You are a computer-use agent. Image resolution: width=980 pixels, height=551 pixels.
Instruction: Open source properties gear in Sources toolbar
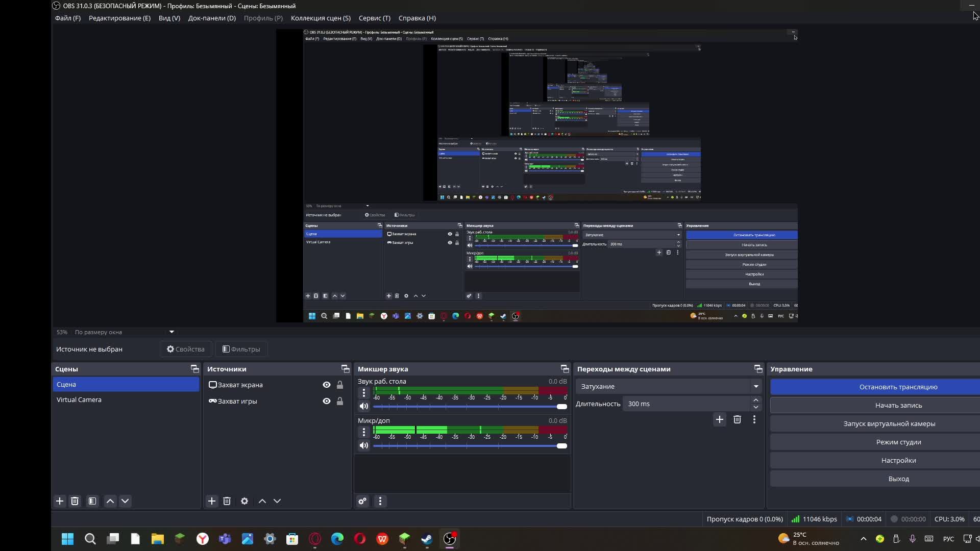point(244,501)
